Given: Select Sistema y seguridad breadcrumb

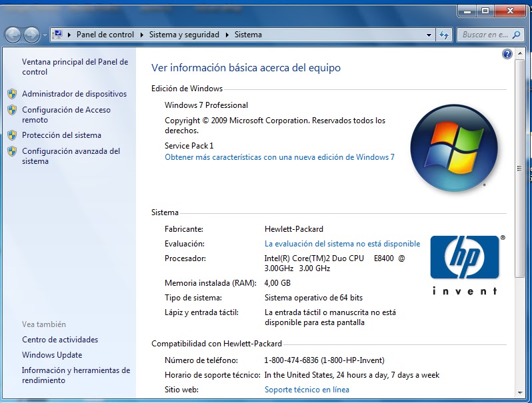Looking at the screenshot, I should pos(184,35).
